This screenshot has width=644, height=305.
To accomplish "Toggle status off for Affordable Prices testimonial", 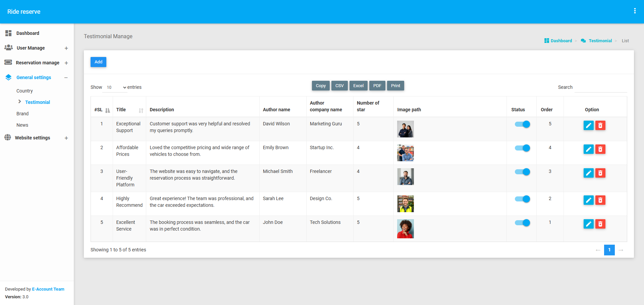I will point(522,148).
